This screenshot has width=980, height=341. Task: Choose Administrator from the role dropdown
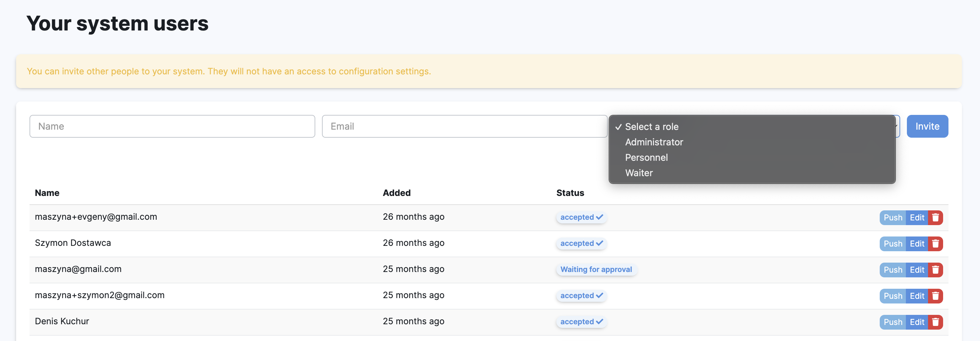click(x=654, y=142)
